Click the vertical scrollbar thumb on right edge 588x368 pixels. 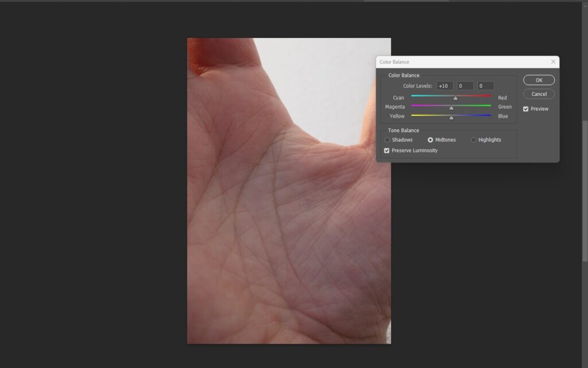tap(585, 191)
